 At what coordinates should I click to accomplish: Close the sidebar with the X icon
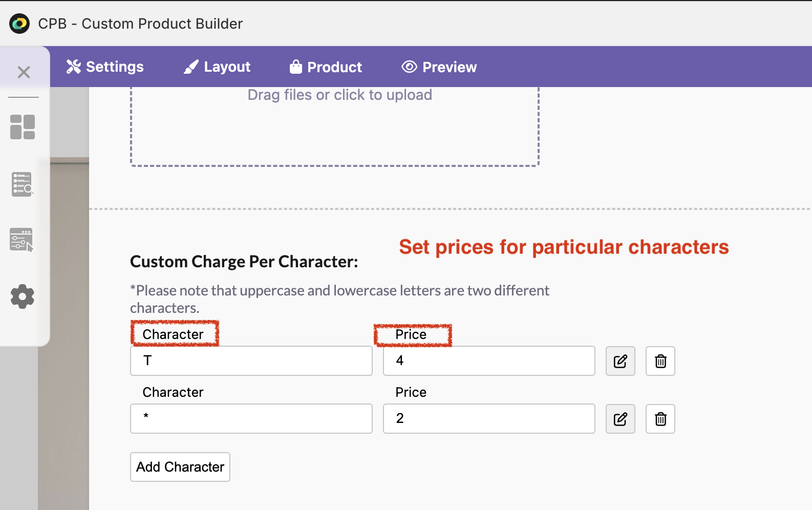(x=24, y=72)
